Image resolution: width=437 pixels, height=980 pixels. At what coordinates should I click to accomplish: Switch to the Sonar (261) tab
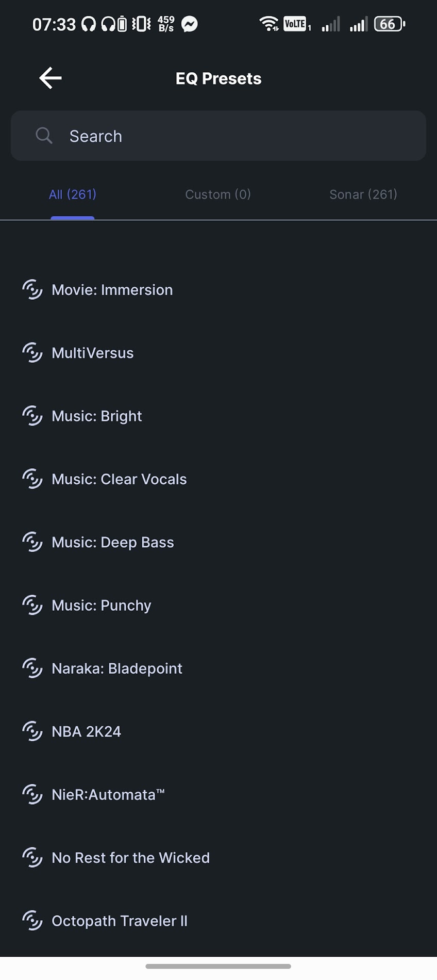pyautogui.click(x=363, y=194)
